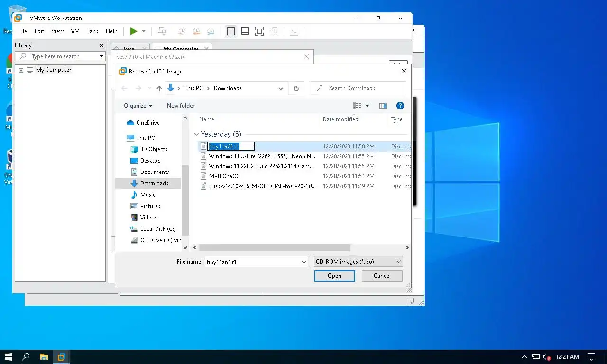Select the MPB ChaOS file

coord(224,176)
